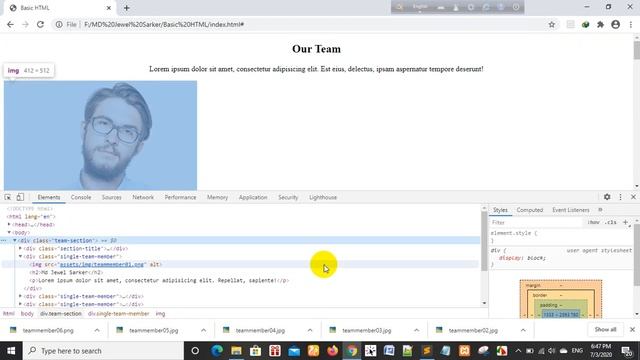The image size is (640, 360).
Task: Open DevTools more options menu
Action: coord(620,197)
